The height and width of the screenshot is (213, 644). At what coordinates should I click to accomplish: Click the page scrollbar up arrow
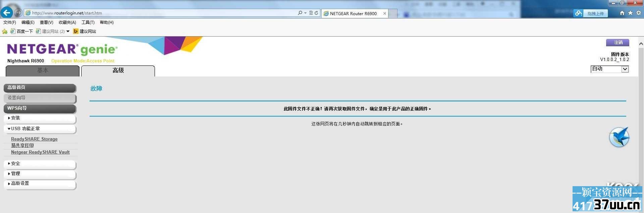(641, 44)
